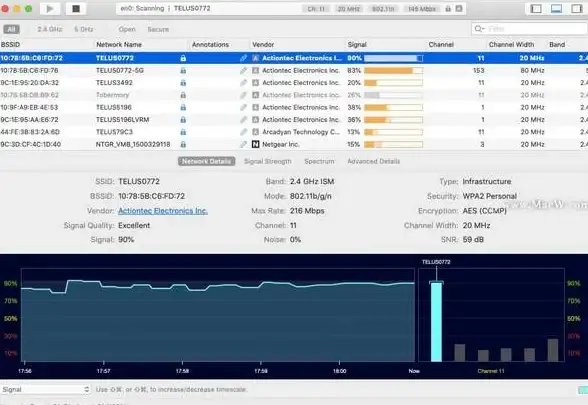Select the Tobermory network row

[294, 95]
